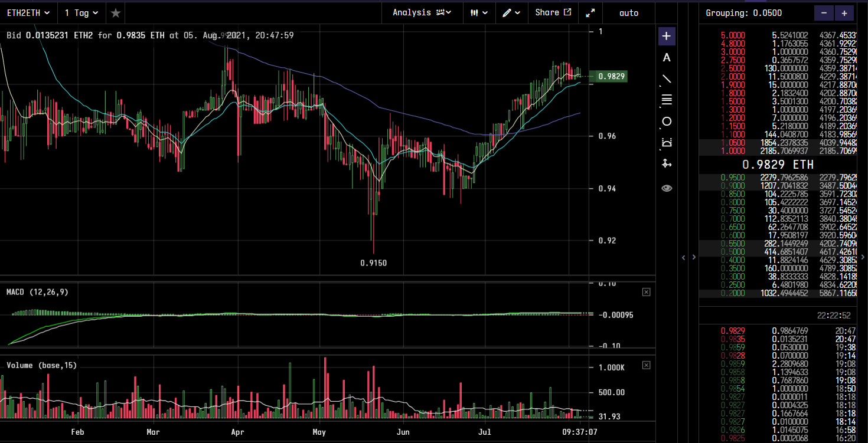The image size is (868, 443).
Task: Select the trend line drawing tool
Action: tap(667, 79)
